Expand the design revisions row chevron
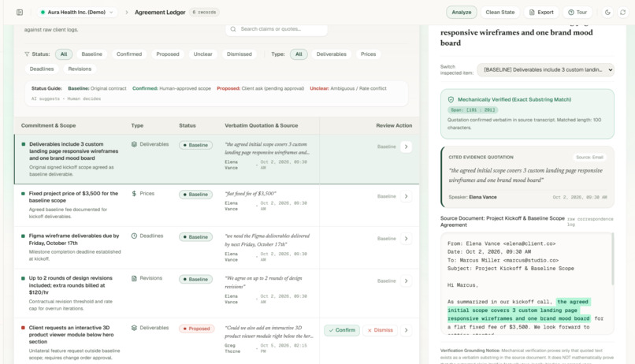The width and height of the screenshot is (635, 364). [x=407, y=280]
